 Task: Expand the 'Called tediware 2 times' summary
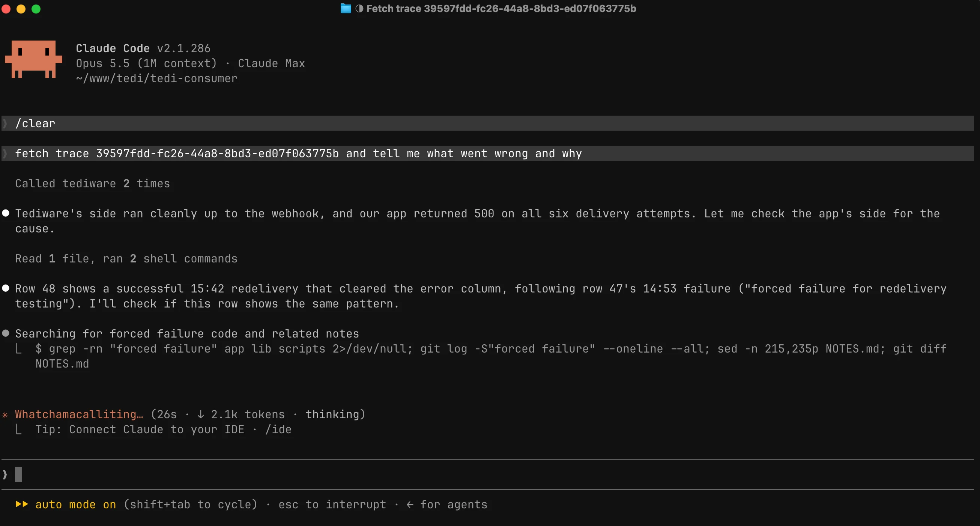coord(92,184)
